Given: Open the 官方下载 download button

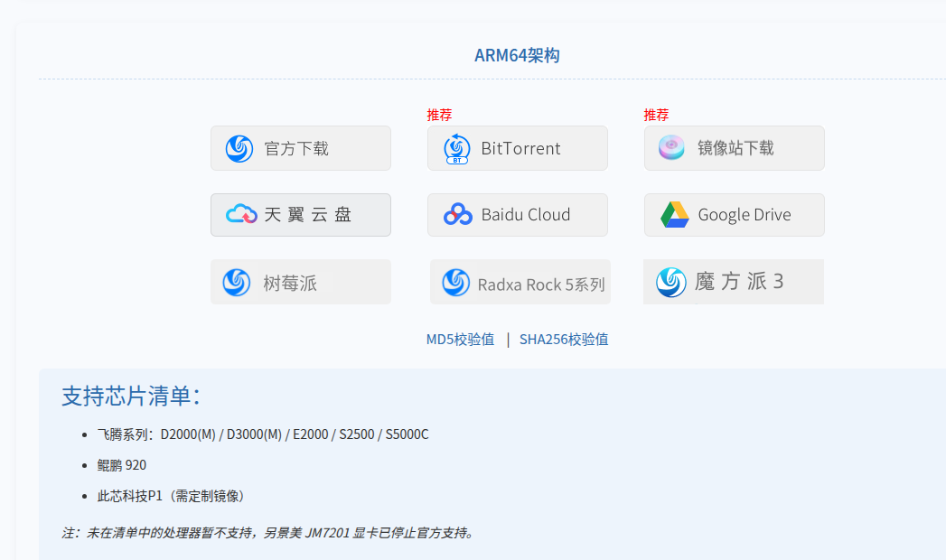Looking at the screenshot, I should pyautogui.click(x=301, y=148).
